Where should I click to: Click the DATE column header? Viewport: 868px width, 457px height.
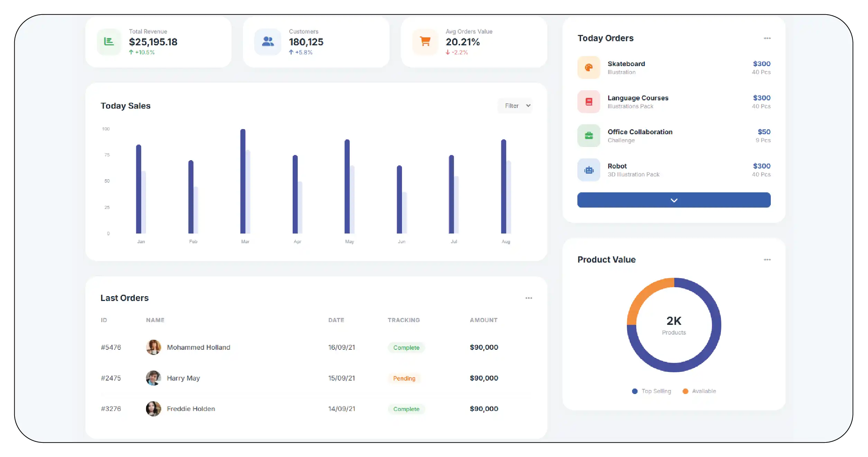[336, 320]
